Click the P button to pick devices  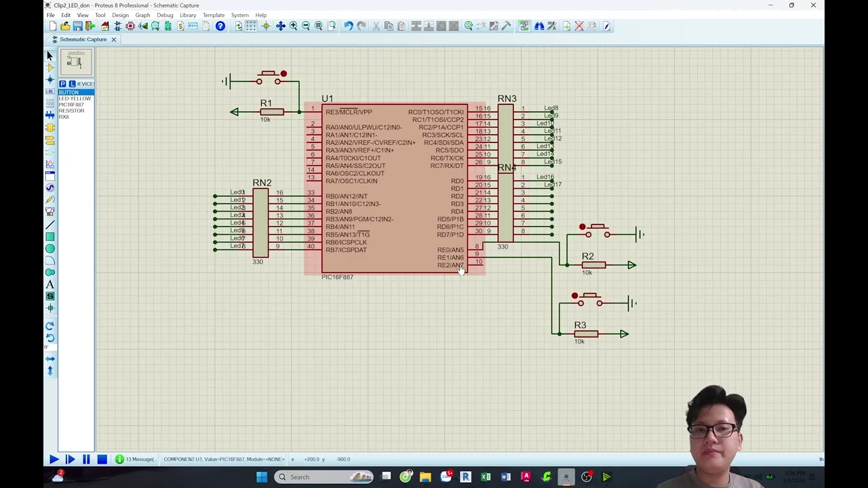coord(62,83)
